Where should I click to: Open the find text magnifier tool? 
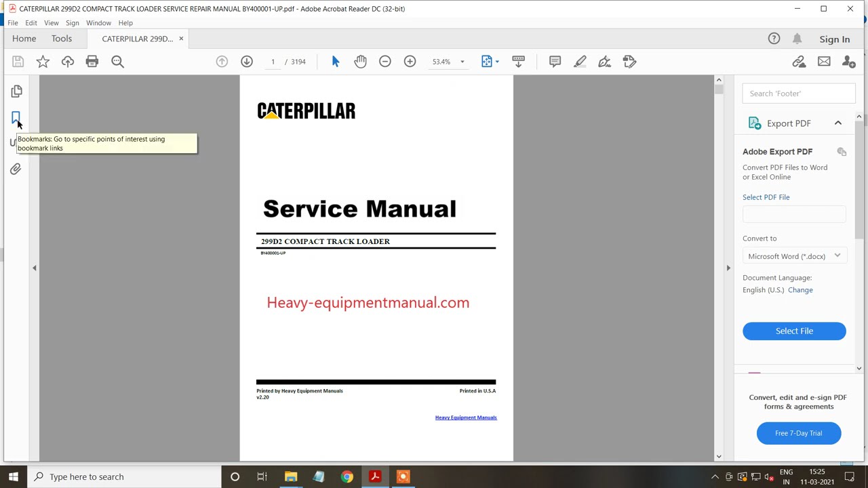(x=117, y=62)
